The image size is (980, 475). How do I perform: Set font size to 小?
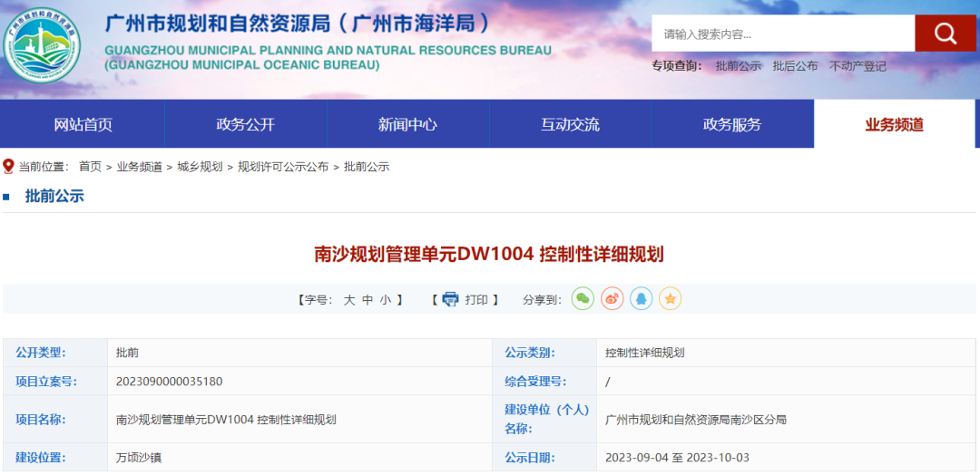pyautogui.click(x=385, y=300)
